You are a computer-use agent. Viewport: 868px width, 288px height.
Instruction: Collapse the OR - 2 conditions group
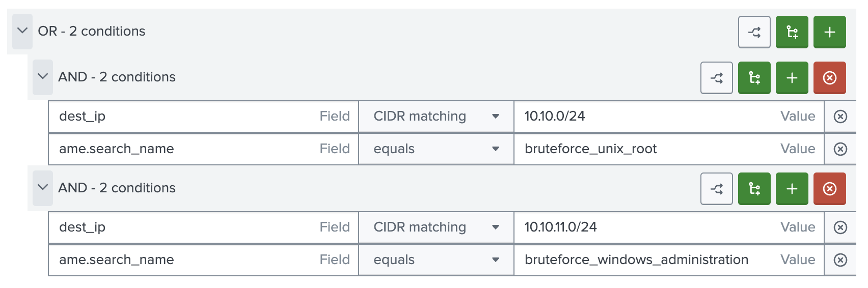pyautogui.click(x=22, y=31)
